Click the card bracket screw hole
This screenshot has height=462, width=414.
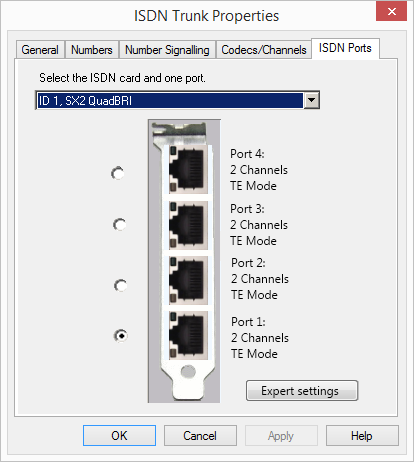(188, 371)
